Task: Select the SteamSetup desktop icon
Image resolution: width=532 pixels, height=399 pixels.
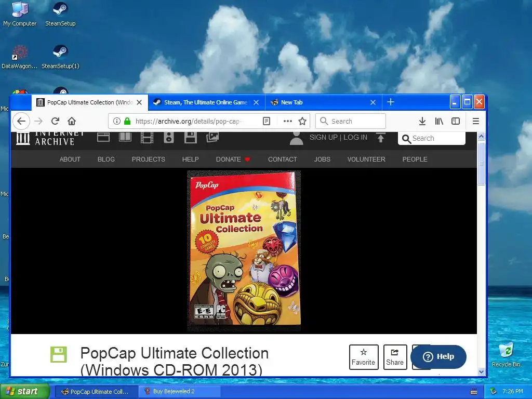Action: (x=60, y=14)
